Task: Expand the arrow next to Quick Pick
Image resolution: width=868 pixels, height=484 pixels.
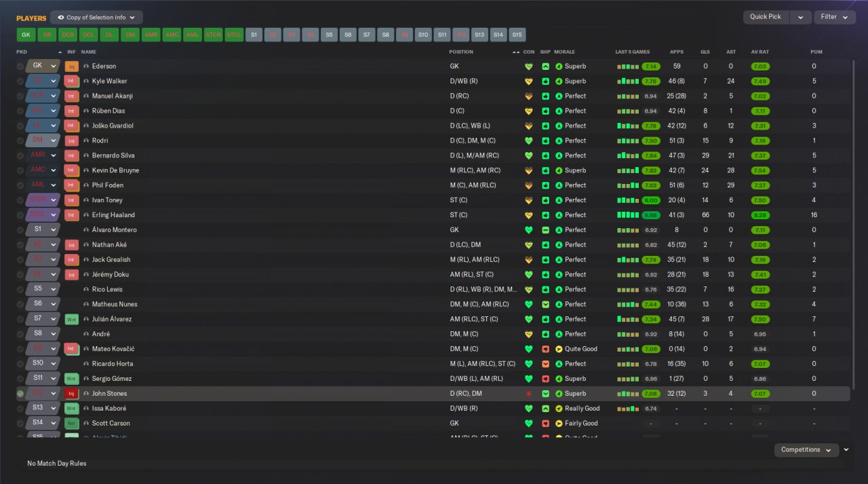Action: tap(800, 17)
